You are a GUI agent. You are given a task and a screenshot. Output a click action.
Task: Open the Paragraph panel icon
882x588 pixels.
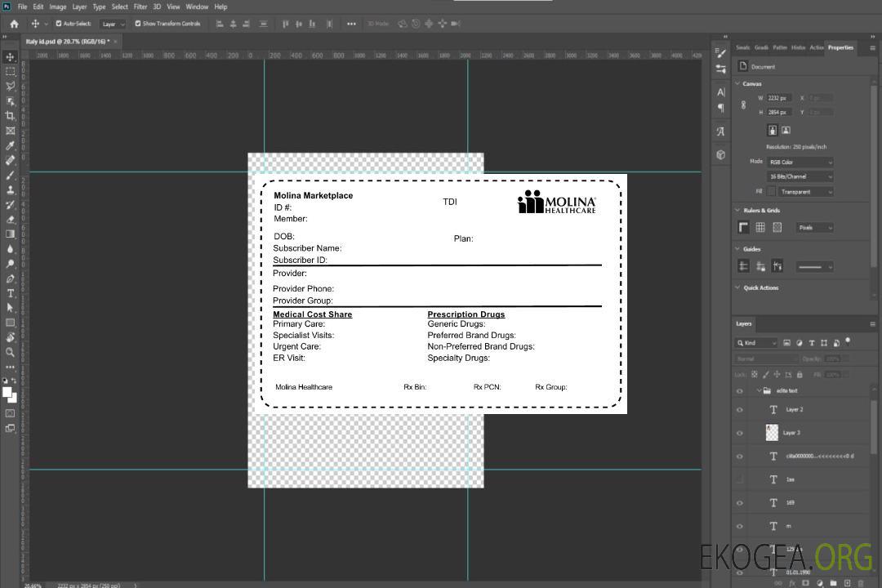pos(721,108)
